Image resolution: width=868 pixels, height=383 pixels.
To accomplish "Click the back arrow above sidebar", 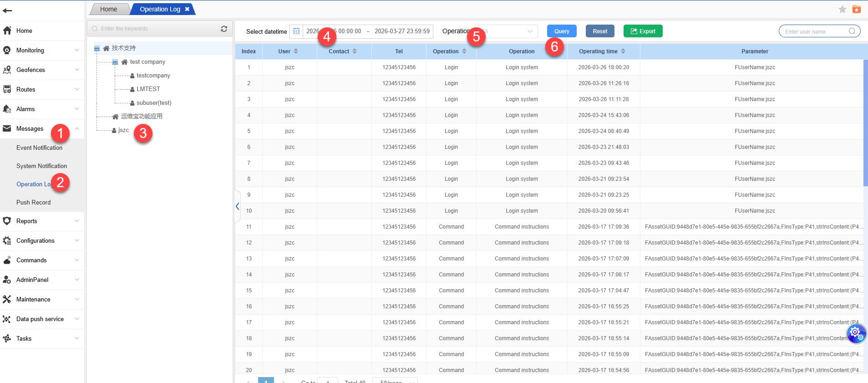I will (x=7, y=10).
